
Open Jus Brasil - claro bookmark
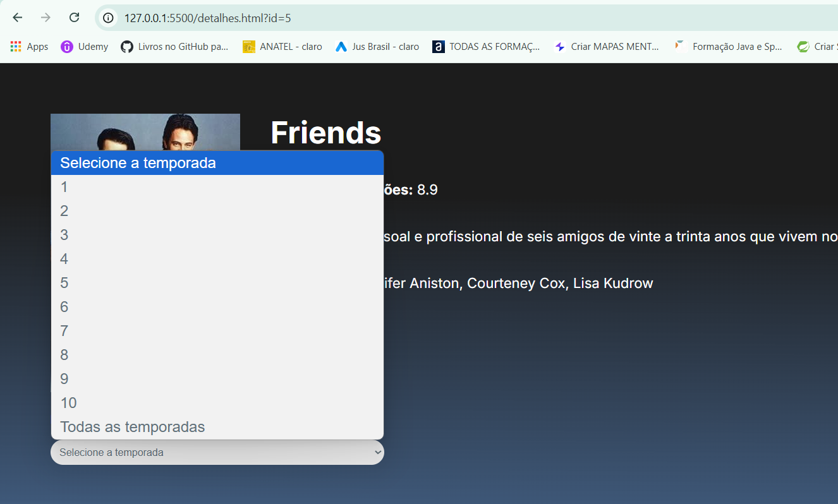click(x=377, y=47)
